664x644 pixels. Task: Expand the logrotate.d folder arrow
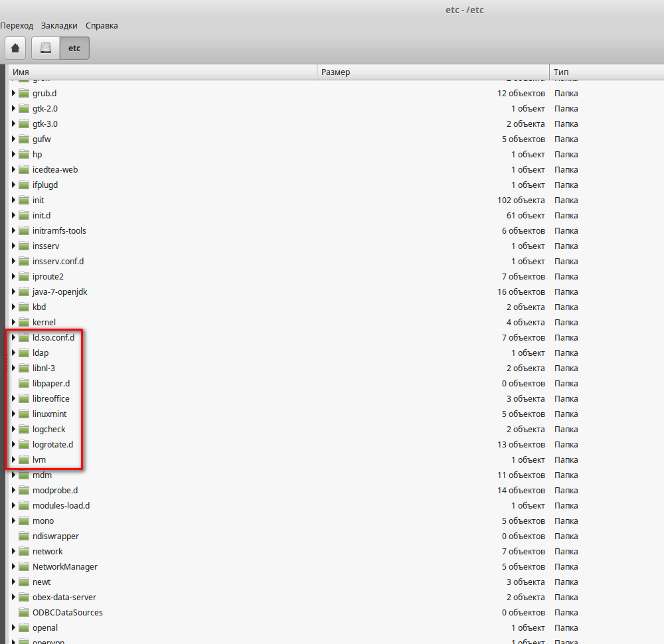(13, 444)
